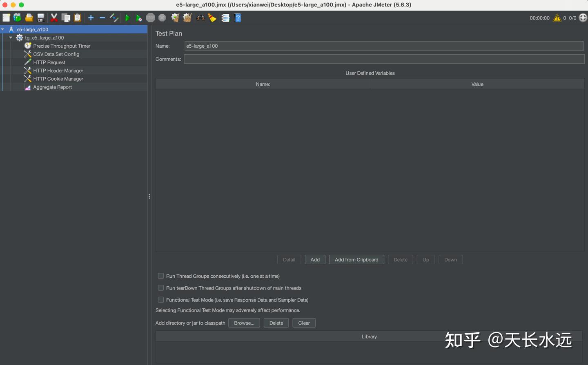Click the Value column header
Viewport: 588px width, 365px height.
tap(477, 84)
